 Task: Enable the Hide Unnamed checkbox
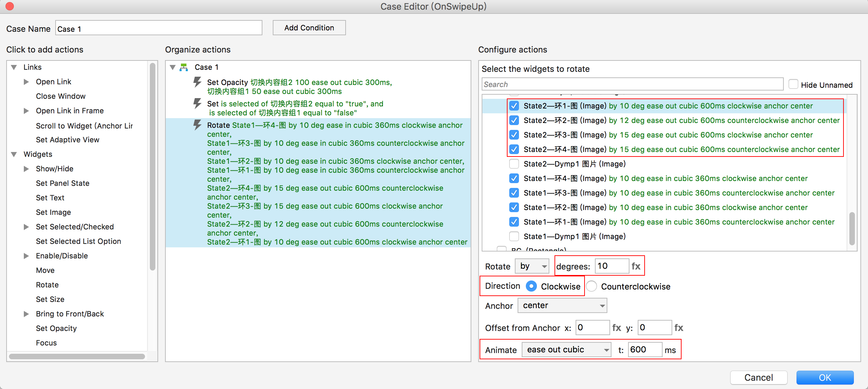coord(793,85)
